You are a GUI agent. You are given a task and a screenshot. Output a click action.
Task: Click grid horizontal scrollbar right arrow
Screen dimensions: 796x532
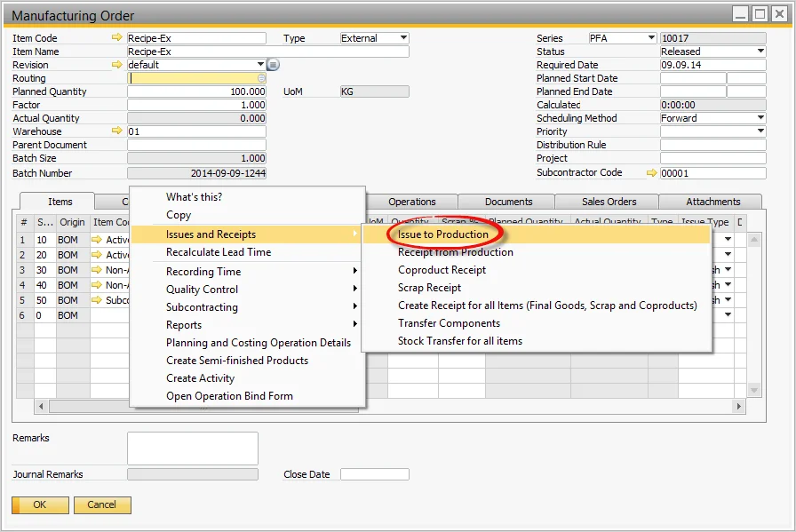point(738,406)
